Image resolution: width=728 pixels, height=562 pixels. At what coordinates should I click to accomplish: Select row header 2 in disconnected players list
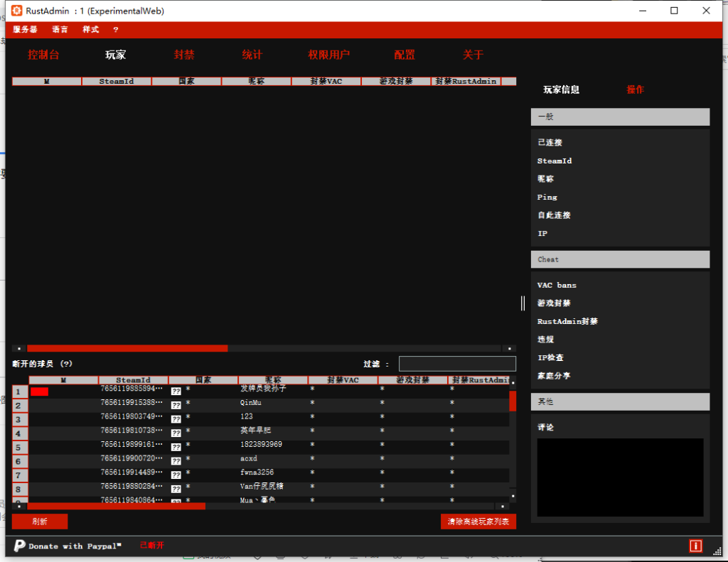coord(21,406)
